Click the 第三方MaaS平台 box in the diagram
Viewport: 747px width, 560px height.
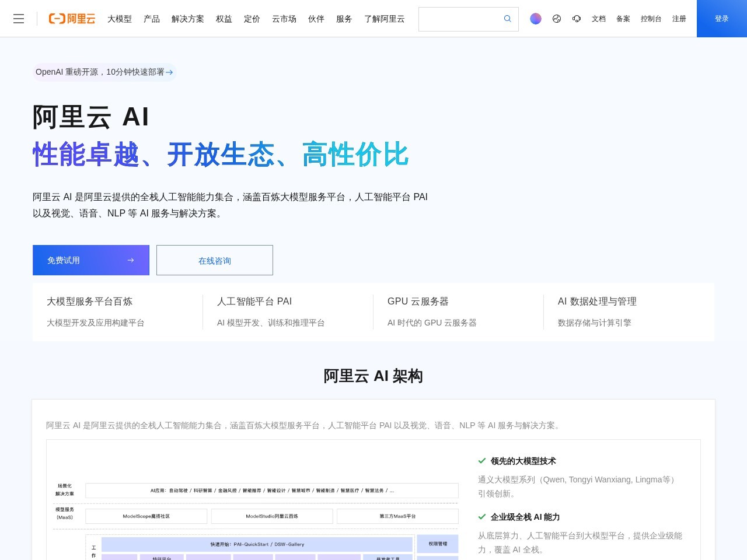pyautogui.click(x=397, y=516)
